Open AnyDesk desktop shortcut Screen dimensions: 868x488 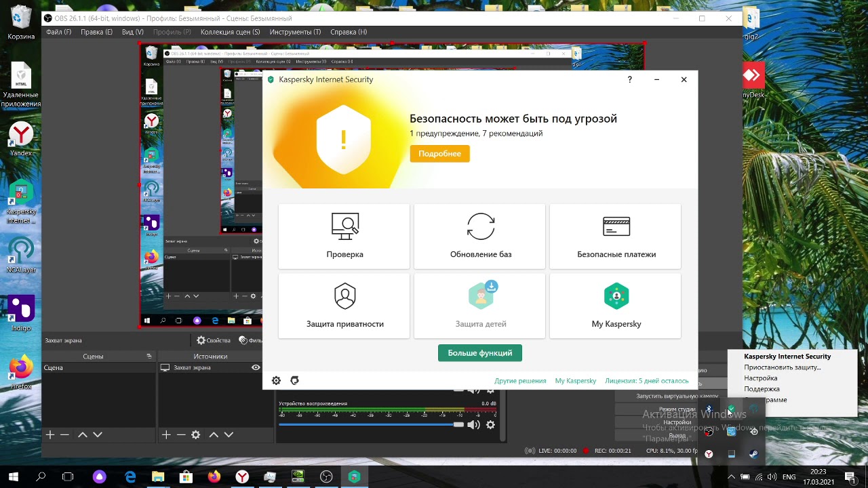click(753, 80)
